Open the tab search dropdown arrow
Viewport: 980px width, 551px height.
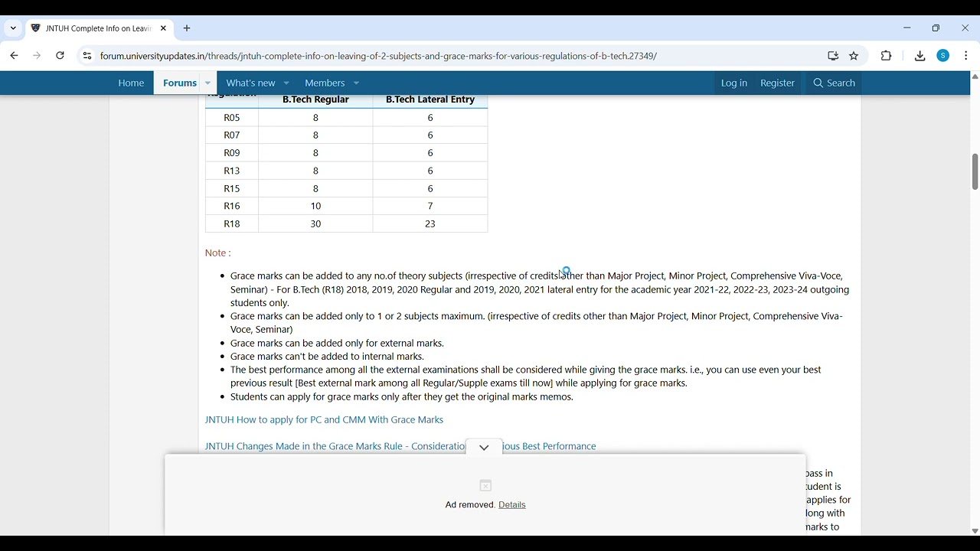click(13, 28)
